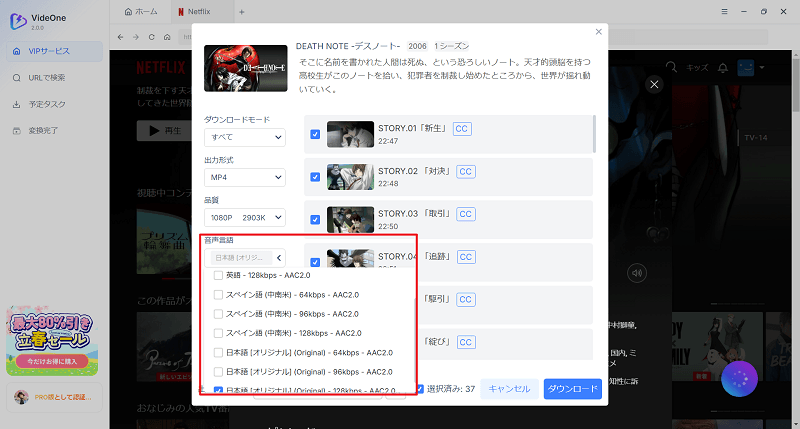Open the hamburger menu in title bar
Viewport: 800px width, 429px height.
point(724,11)
